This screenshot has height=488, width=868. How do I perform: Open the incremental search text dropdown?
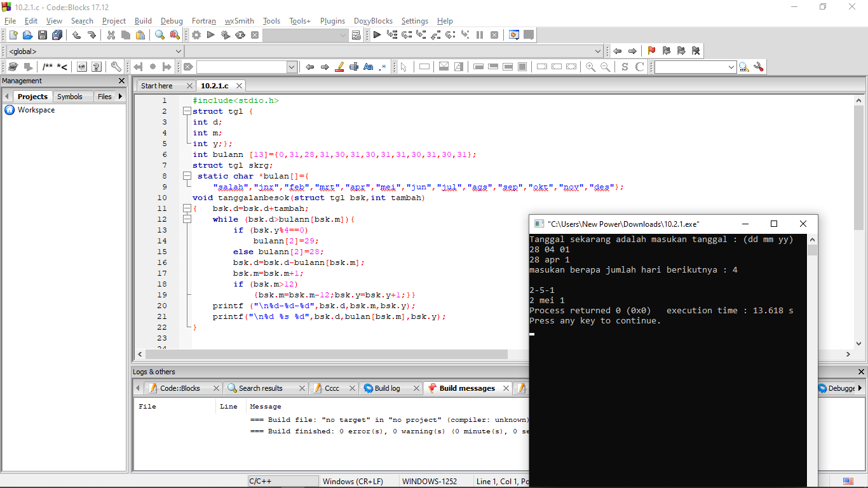pos(292,67)
